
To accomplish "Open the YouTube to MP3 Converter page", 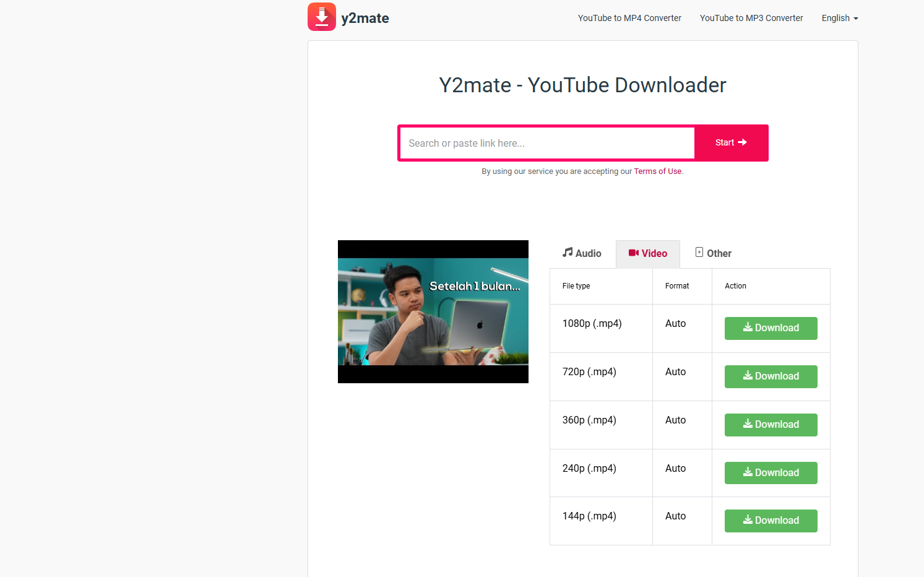I will (751, 18).
